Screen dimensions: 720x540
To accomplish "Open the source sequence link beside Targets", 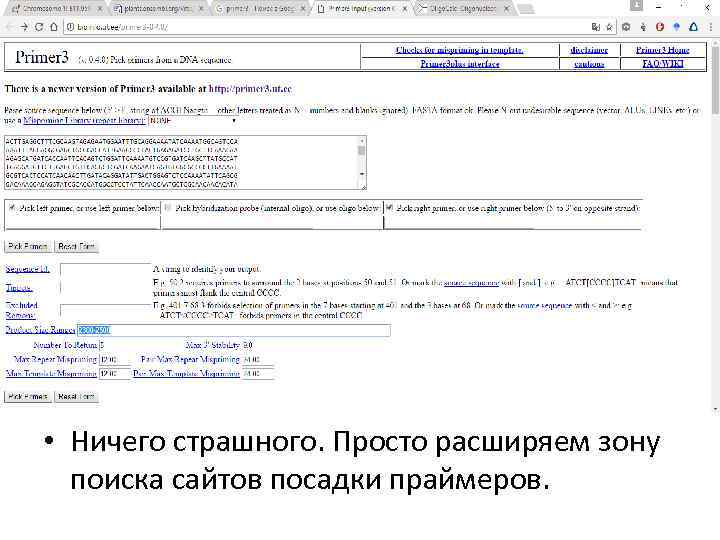I will click(x=472, y=283).
